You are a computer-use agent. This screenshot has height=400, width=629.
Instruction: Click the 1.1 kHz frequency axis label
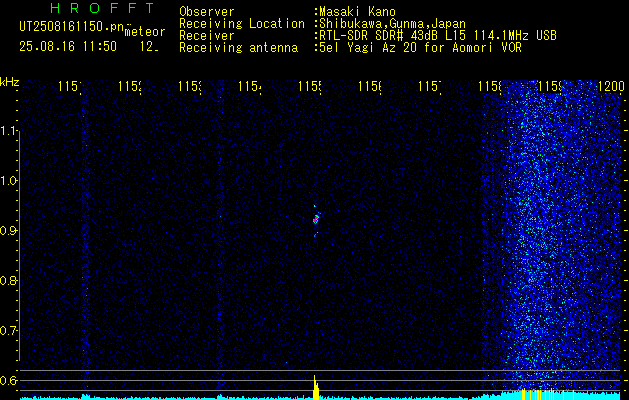(x=8, y=131)
